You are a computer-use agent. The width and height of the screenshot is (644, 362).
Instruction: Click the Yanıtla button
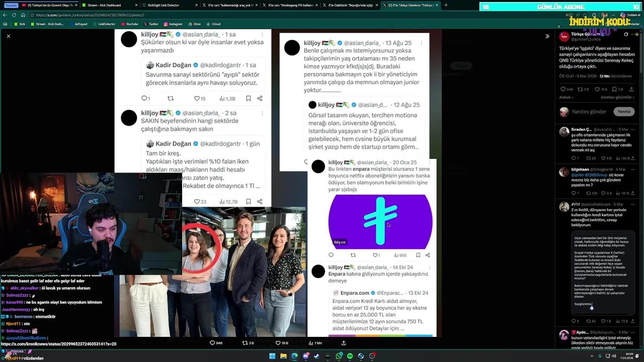624,112
